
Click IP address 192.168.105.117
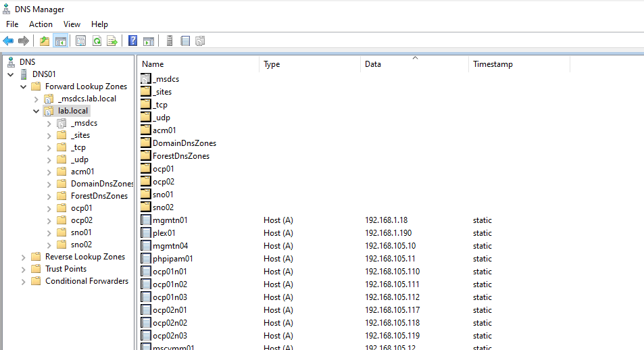tap(392, 309)
